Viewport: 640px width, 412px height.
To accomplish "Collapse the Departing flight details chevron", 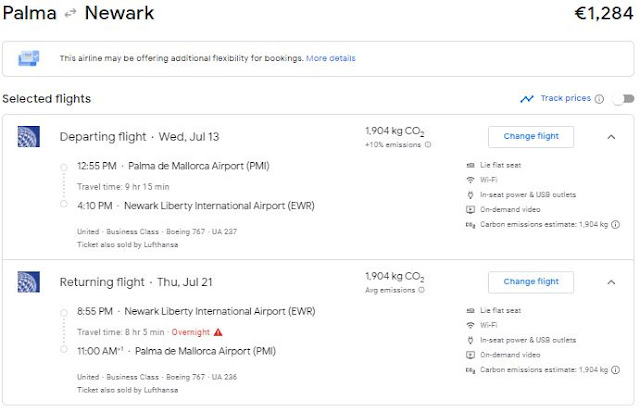I will pos(611,137).
